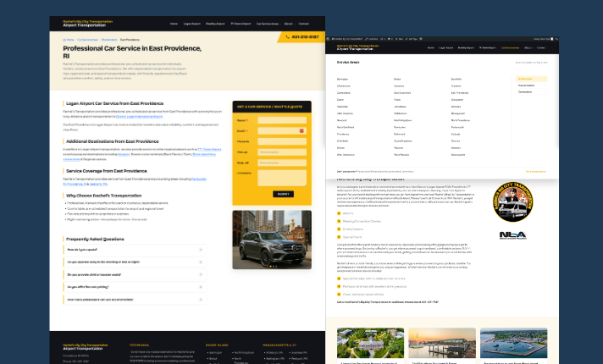Click Contact in the left page navigation
Image resolution: width=603 pixels, height=364 pixels.
point(304,24)
